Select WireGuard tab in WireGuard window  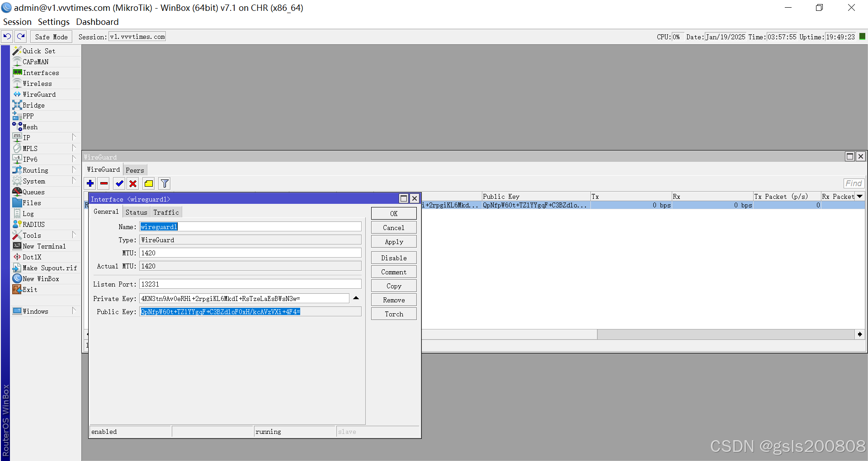104,169
